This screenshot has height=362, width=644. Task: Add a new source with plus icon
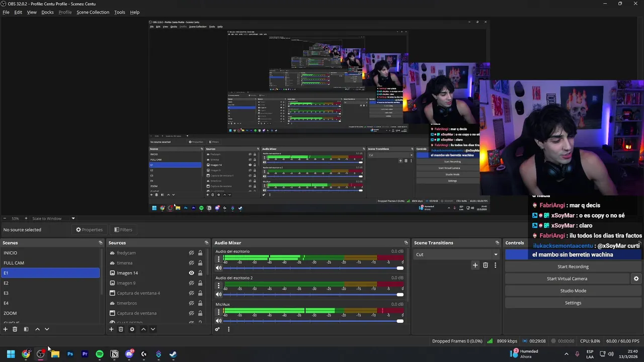(x=111, y=329)
